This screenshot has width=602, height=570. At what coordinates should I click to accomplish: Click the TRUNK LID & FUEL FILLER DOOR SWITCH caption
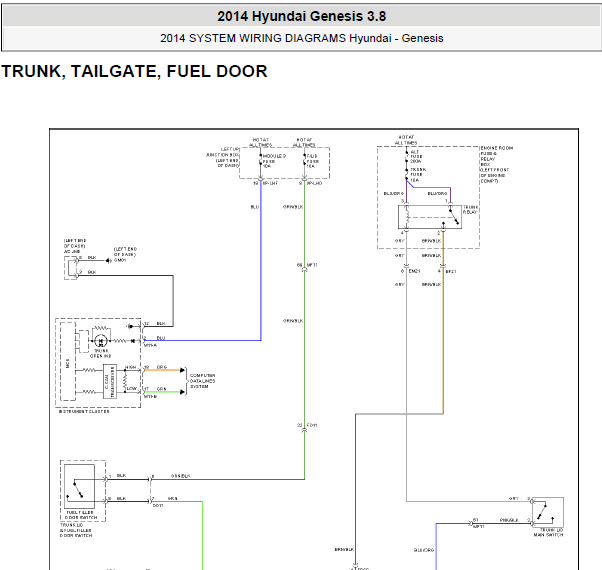pyautogui.click(x=76, y=530)
